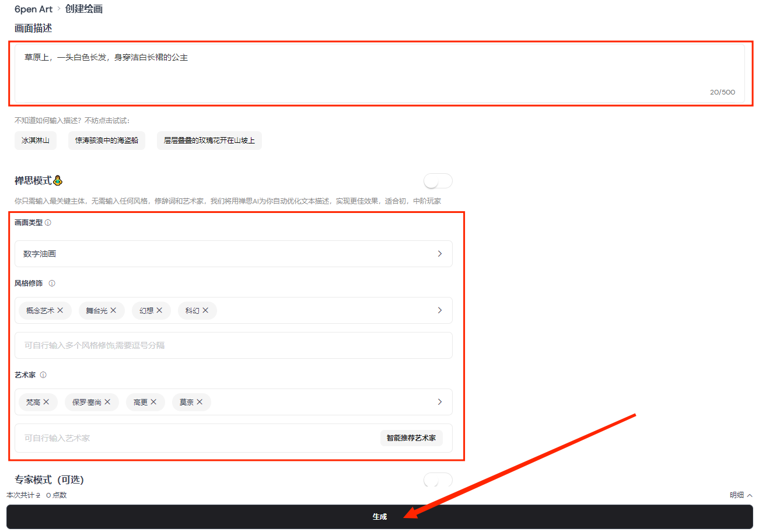Viewport: 759px width, 532px height.
Task: Remove the 高更 artist tag
Action: point(153,402)
